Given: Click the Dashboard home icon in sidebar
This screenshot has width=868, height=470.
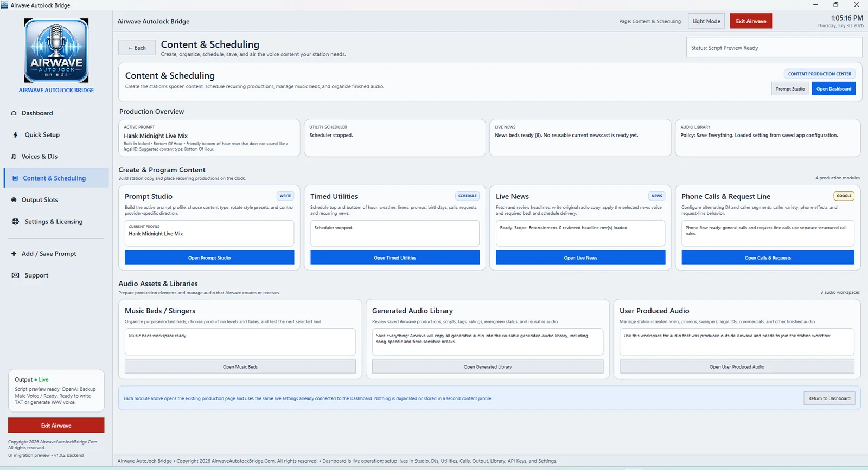Looking at the screenshot, I should click(14, 113).
